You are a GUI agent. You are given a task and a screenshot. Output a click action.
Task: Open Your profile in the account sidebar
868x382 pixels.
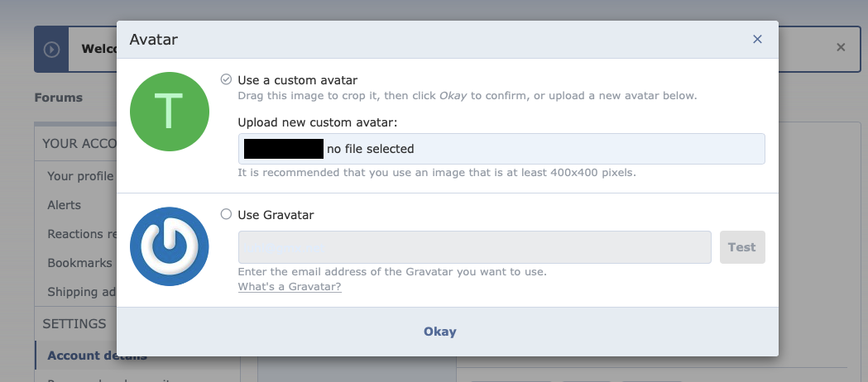[81, 175]
